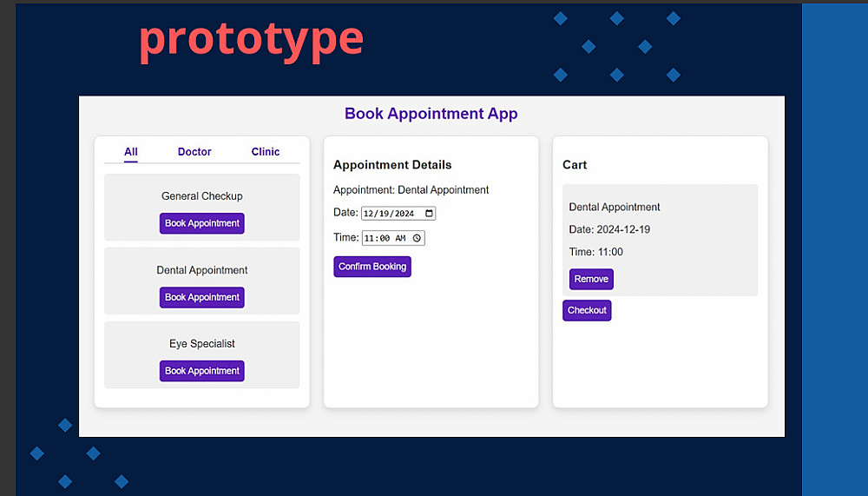Switch to the Doctor tab

pos(194,152)
